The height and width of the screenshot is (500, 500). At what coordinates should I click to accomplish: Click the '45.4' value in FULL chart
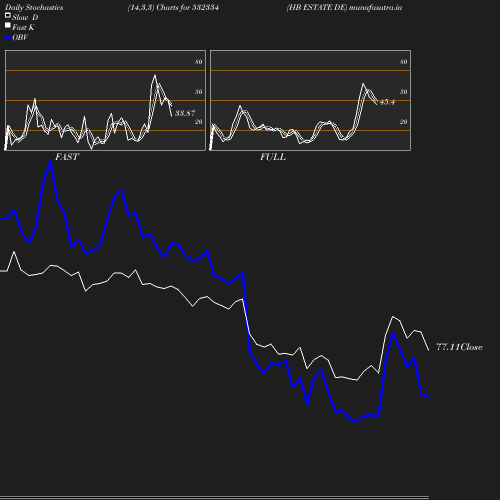point(387,102)
